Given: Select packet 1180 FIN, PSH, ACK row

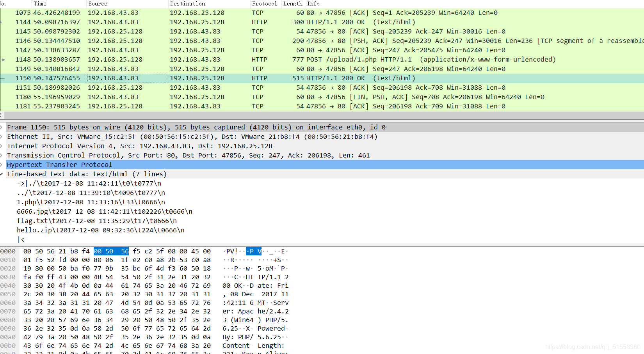Looking at the screenshot, I should point(322,97).
